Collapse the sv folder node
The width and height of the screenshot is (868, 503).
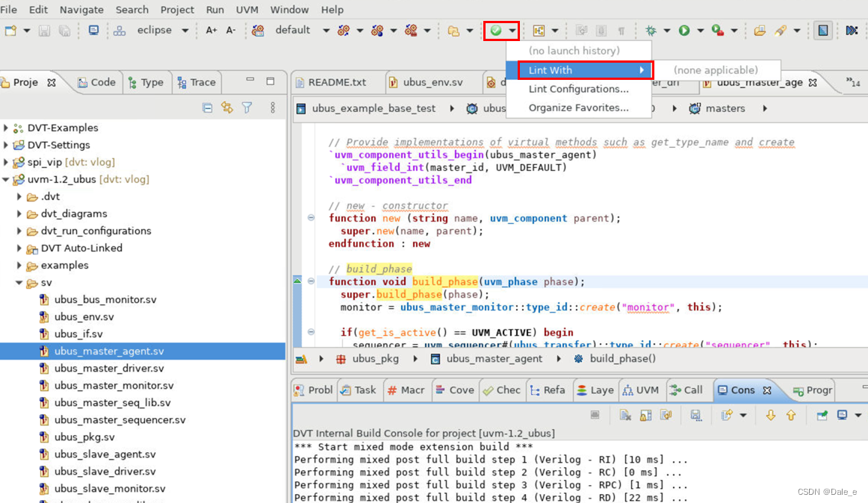(19, 283)
